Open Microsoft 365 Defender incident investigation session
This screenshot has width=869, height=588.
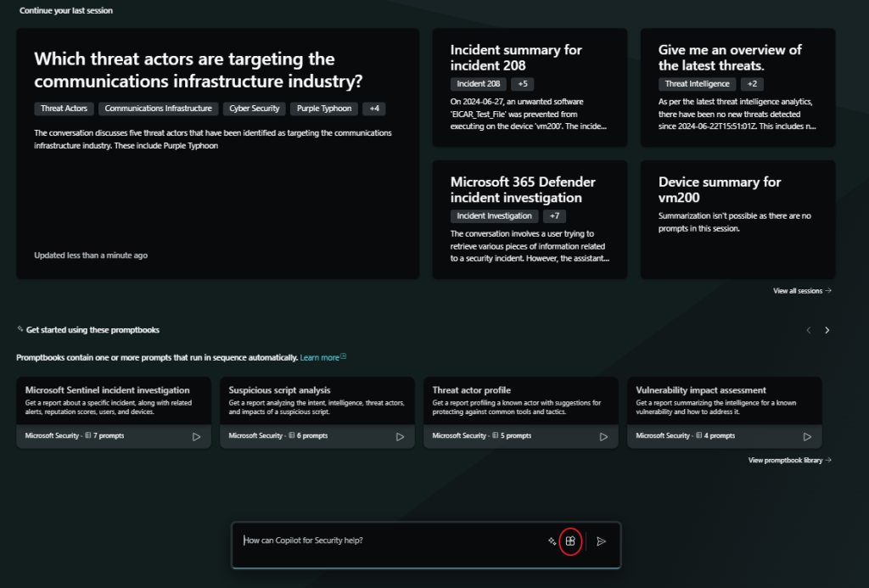[x=530, y=220]
